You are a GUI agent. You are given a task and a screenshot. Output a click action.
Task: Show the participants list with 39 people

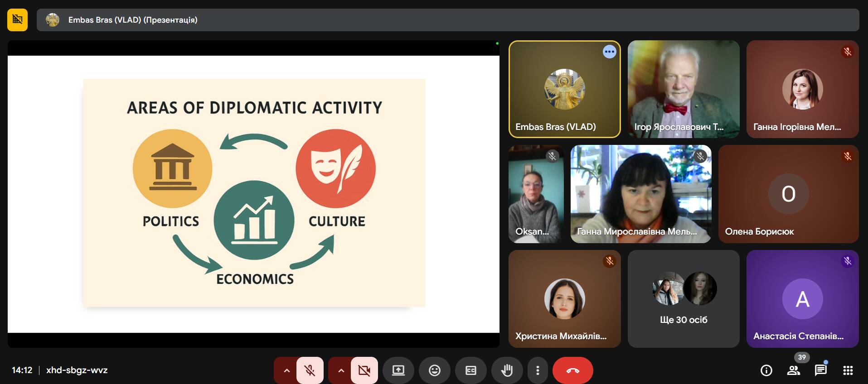793,370
